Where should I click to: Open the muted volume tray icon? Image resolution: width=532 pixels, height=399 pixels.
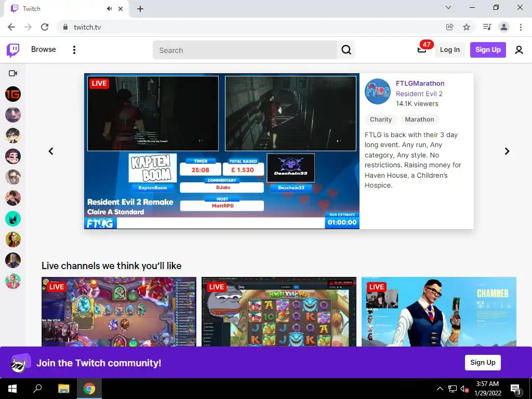point(464,389)
